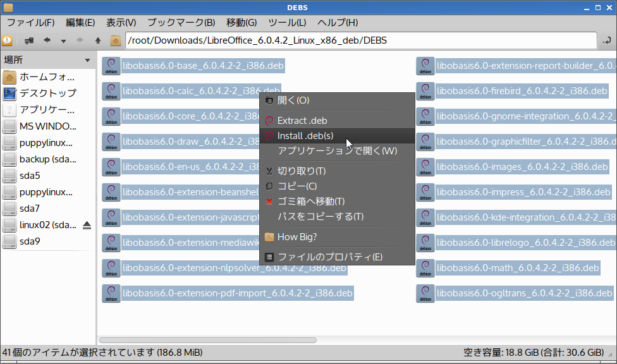Open the ツール(L) menu
Image resolution: width=617 pixels, height=364 pixels.
click(287, 22)
